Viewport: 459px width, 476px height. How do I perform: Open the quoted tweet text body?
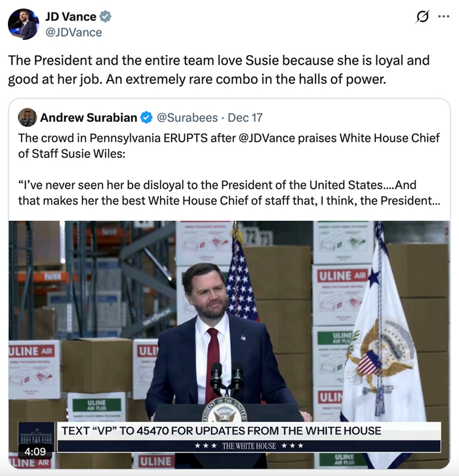tap(229, 169)
